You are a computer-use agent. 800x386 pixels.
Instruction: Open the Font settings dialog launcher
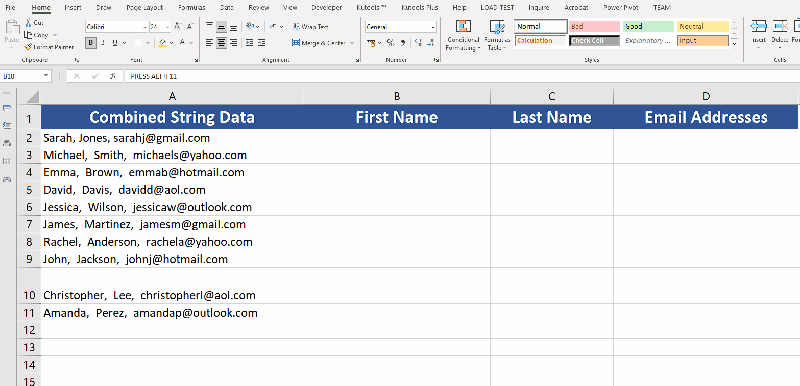click(197, 60)
